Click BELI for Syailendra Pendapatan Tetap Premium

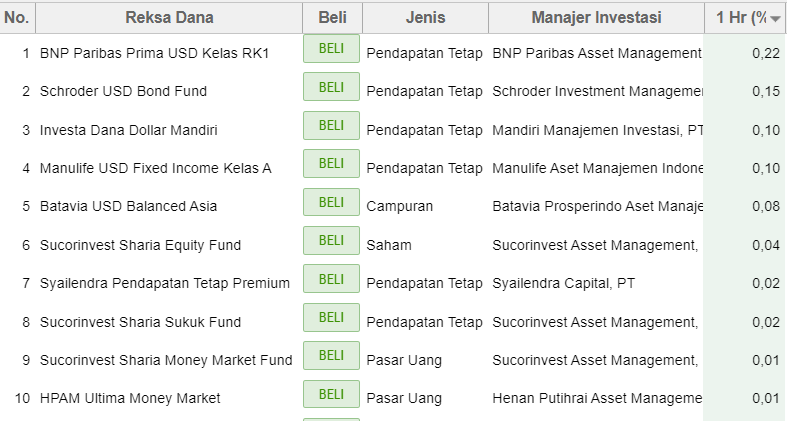(331, 279)
